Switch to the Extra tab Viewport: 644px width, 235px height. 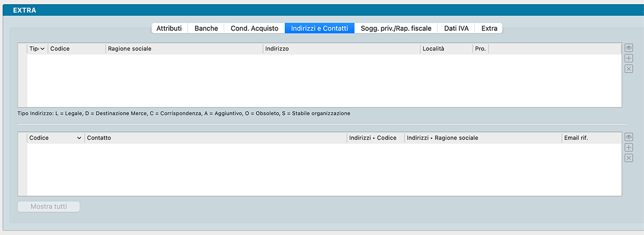(x=489, y=28)
